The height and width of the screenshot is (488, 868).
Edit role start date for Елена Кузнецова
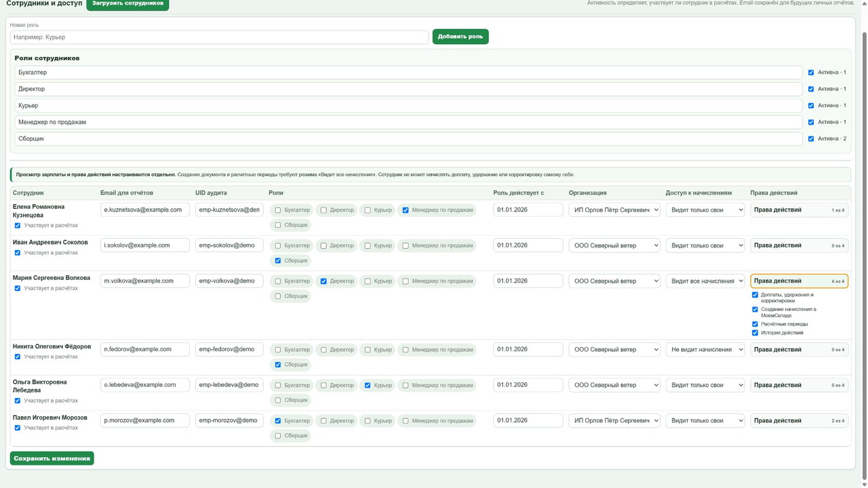(528, 210)
